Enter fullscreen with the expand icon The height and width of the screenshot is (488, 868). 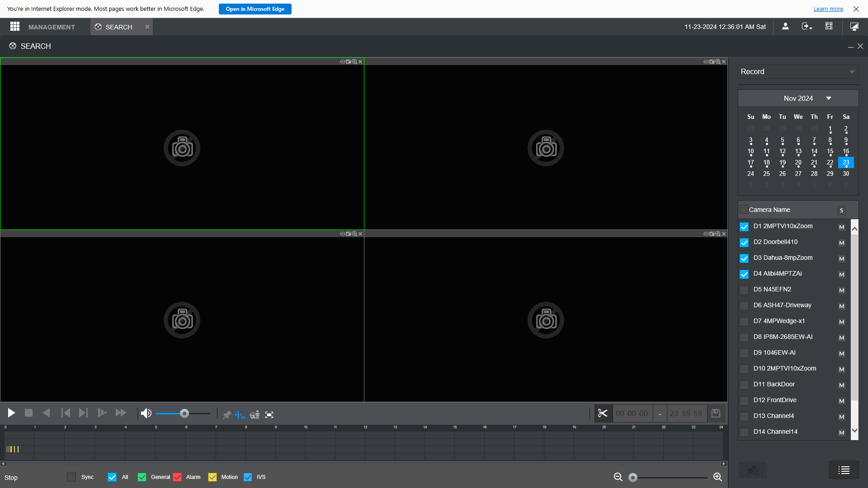coord(269,415)
